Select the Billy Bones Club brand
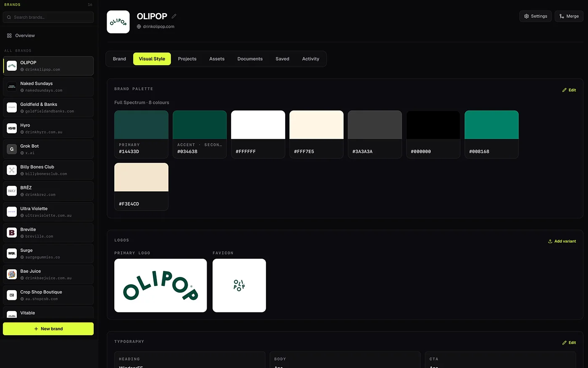The width and height of the screenshot is (588, 368). pyautogui.click(x=48, y=170)
